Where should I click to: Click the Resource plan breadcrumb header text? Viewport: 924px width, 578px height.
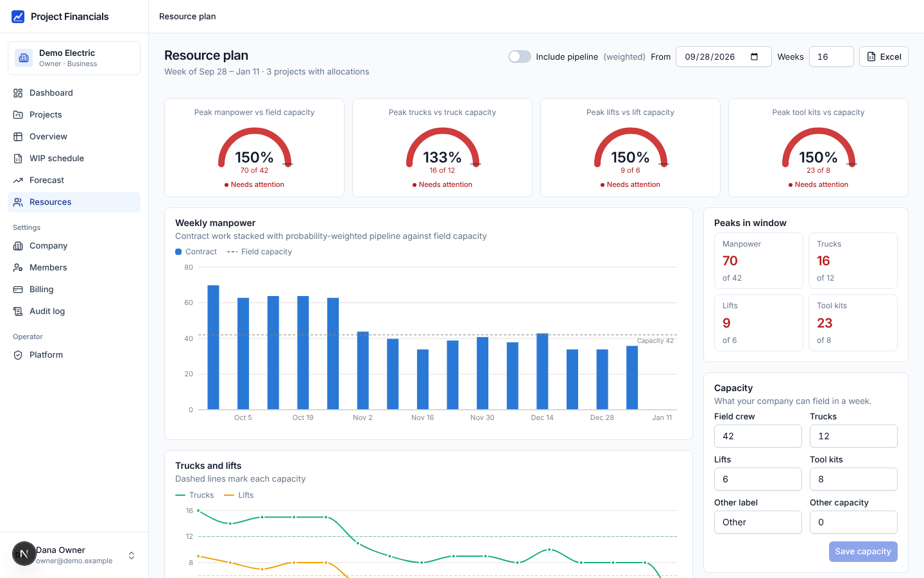(x=187, y=17)
